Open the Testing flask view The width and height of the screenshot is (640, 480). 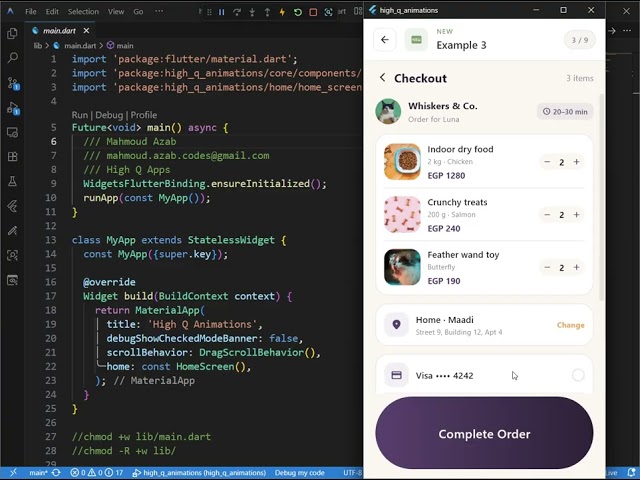[12, 181]
